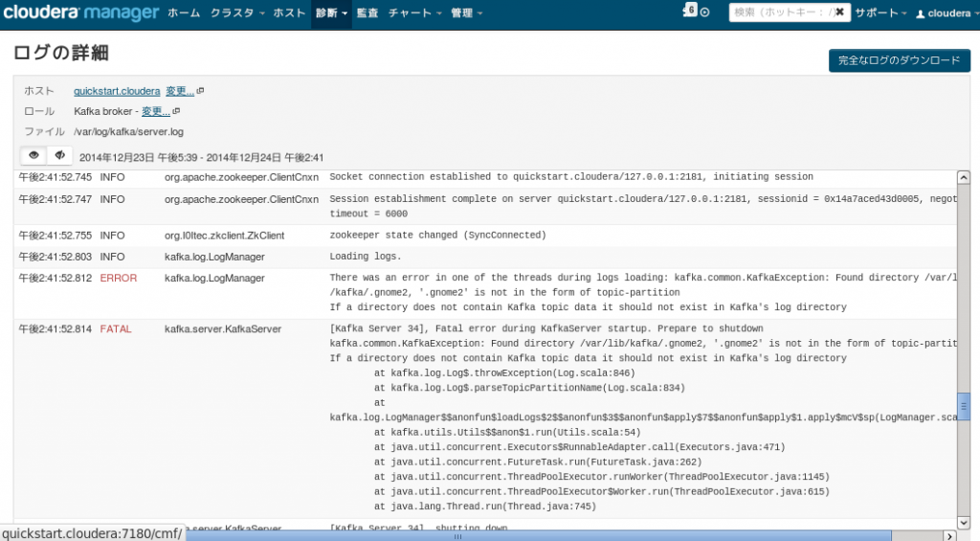The width and height of the screenshot is (980, 541).
Task: Toggle the crossed-eye hide-details button
Action: tap(59, 155)
